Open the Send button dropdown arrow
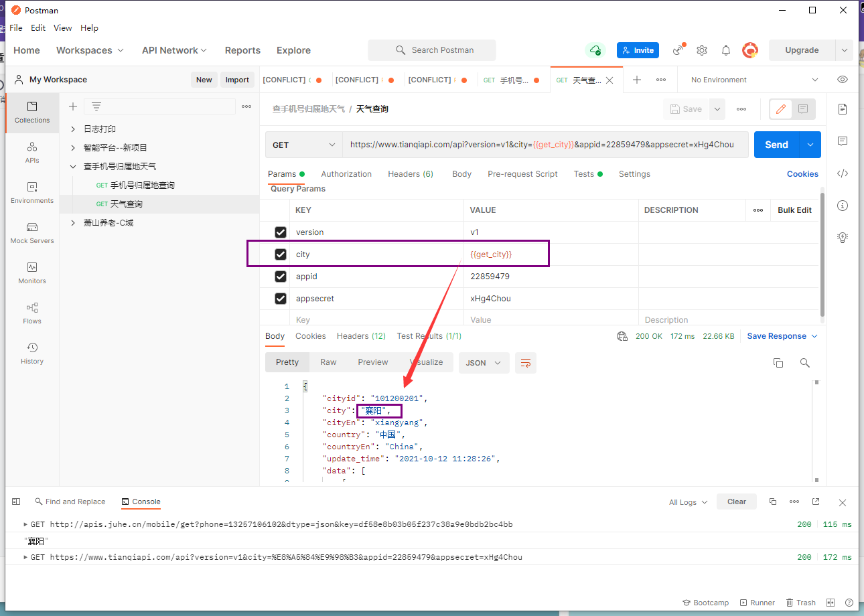Viewport: 864px width, 616px height. (x=810, y=145)
